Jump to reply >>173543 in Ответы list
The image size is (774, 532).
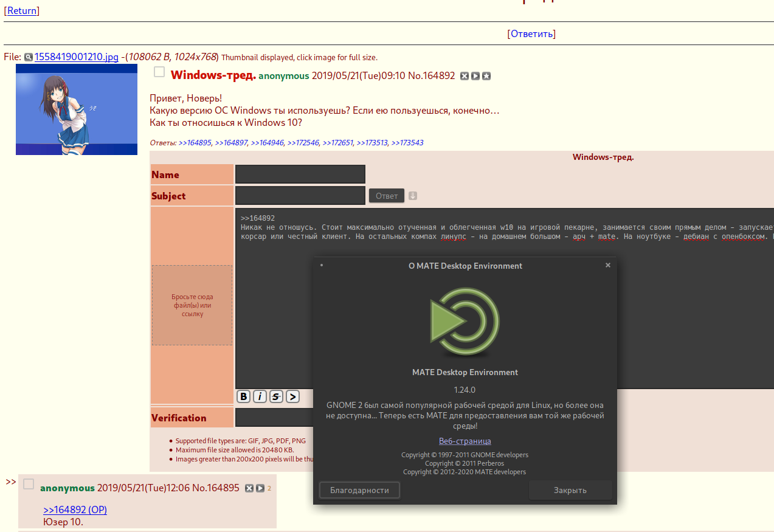coord(407,143)
